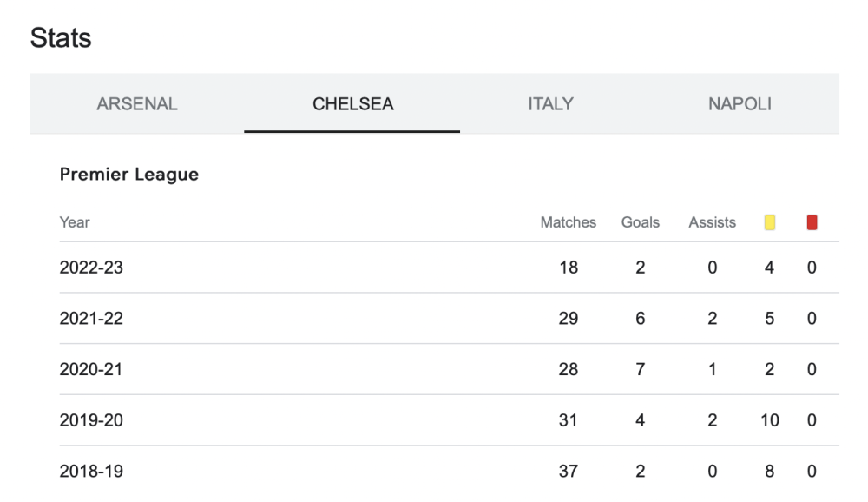The image size is (868, 502).
Task: Select the 2022-23 season row
Action: click(x=450, y=268)
